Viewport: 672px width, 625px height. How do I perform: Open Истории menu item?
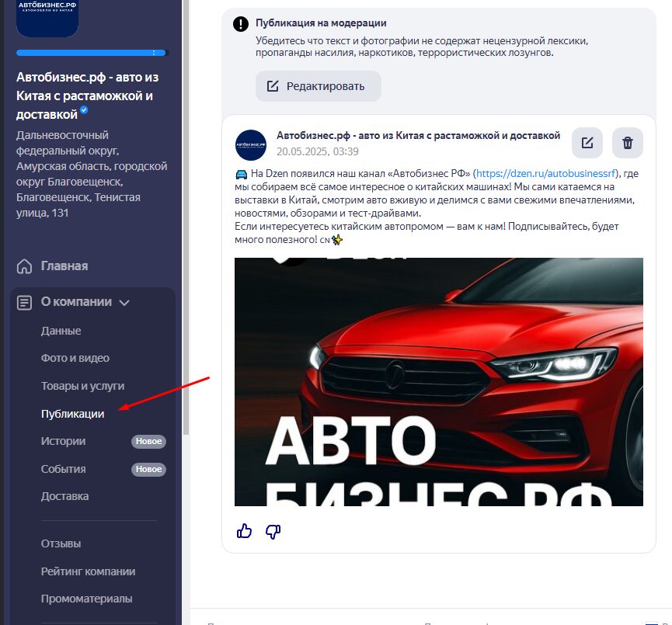[x=63, y=441]
